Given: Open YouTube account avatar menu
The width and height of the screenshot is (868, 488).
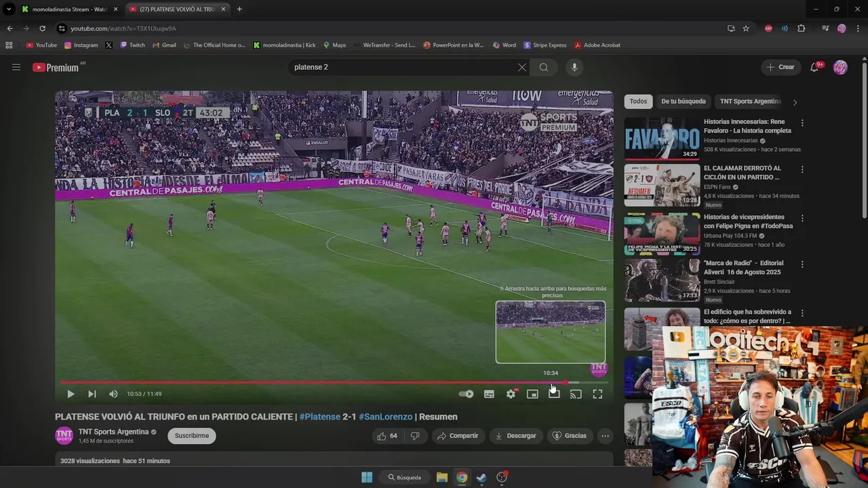Looking at the screenshot, I should [x=840, y=67].
